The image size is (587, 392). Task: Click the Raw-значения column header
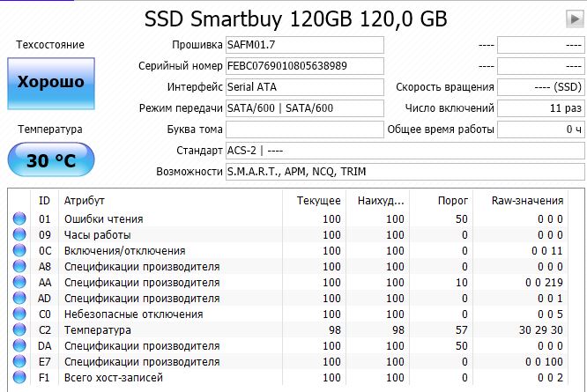tap(526, 200)
